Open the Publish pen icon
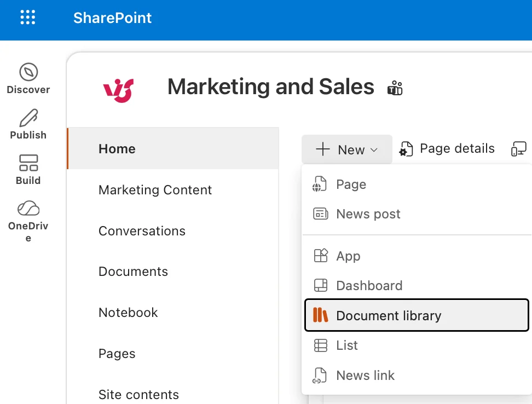 coord(28,117)
